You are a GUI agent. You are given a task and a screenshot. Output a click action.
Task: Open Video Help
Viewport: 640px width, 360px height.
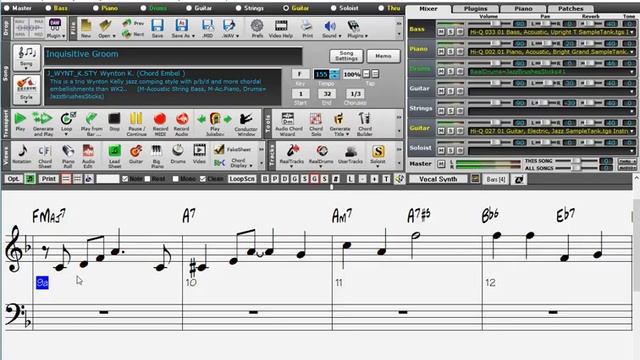click(x=281, y=29)
